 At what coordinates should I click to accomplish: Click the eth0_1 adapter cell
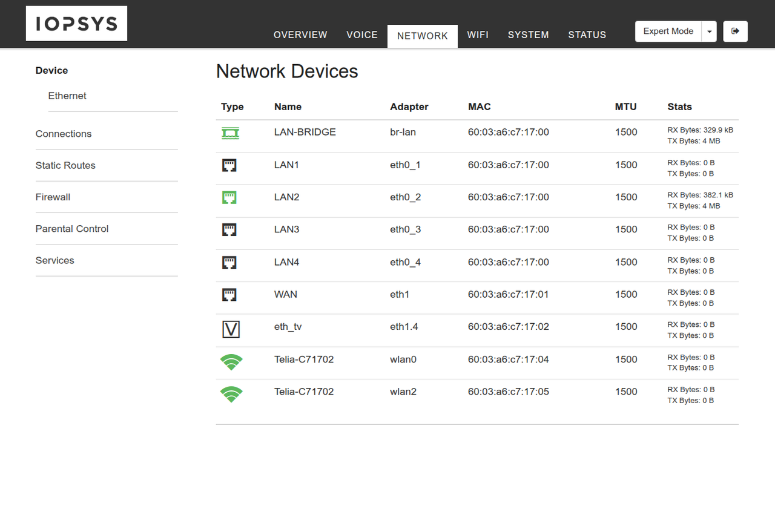pos(405,165)
